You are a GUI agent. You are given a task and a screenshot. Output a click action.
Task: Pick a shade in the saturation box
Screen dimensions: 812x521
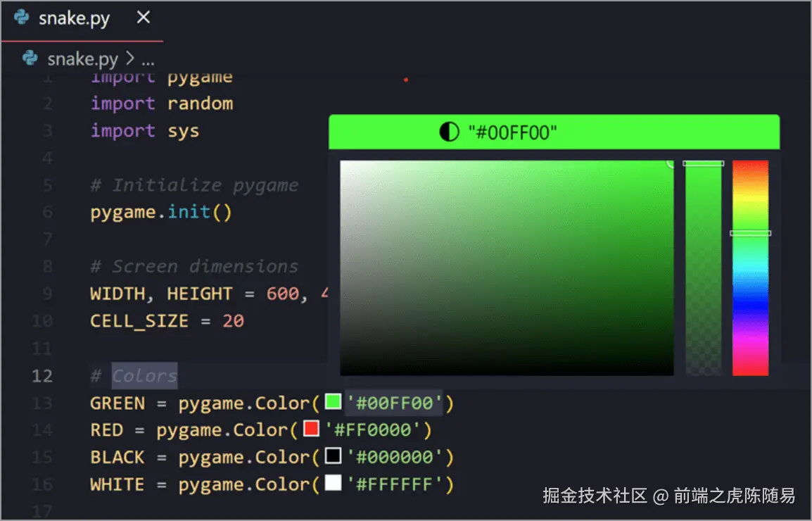[x=507, y=268]
